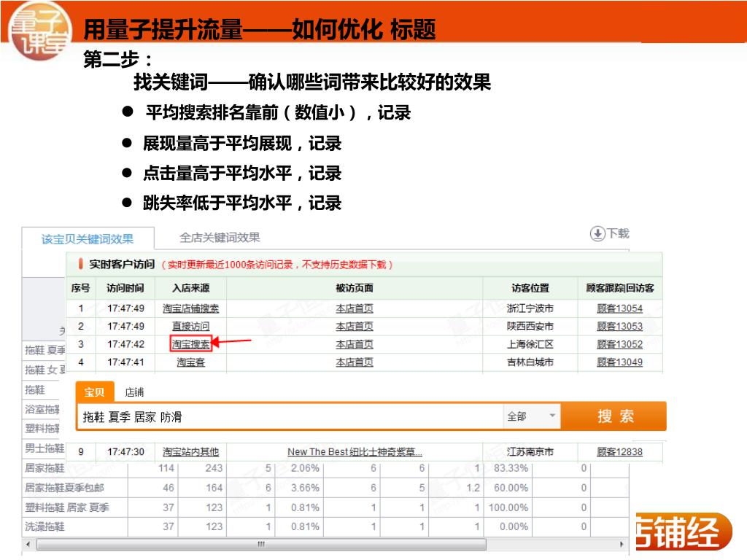Click the 访客位置 column header

530,288
